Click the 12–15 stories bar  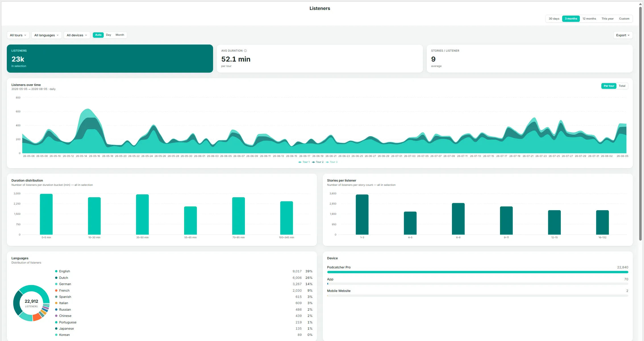point(554,222)
